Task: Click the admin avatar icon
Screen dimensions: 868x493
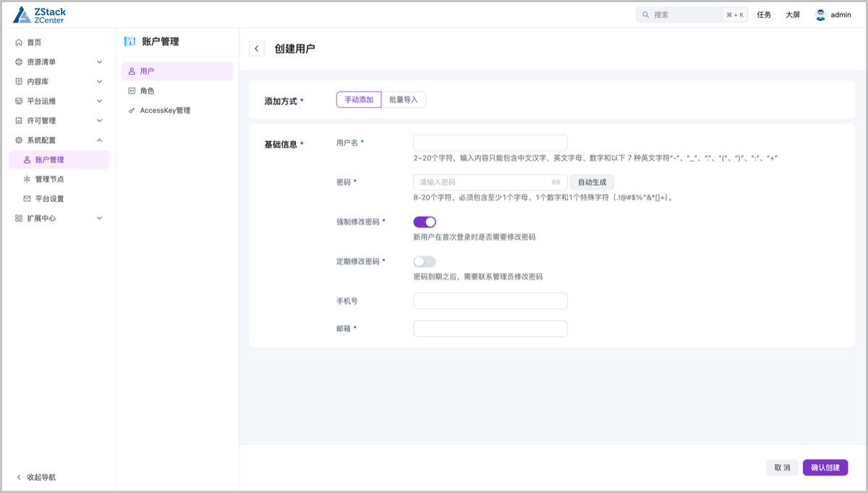Action: pyautogui.click(x=820, y=14)
